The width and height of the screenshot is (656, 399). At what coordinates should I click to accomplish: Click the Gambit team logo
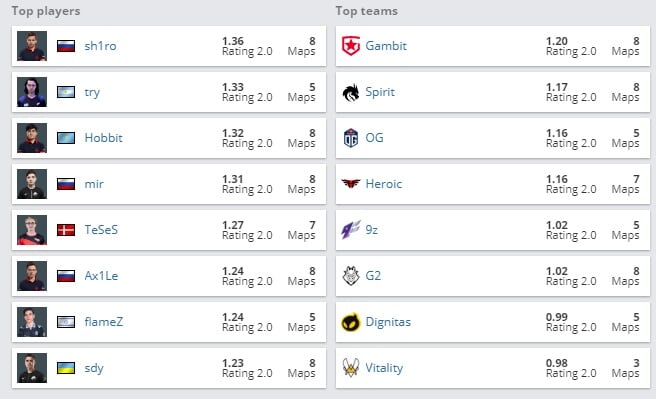click(x=351, y=46)
